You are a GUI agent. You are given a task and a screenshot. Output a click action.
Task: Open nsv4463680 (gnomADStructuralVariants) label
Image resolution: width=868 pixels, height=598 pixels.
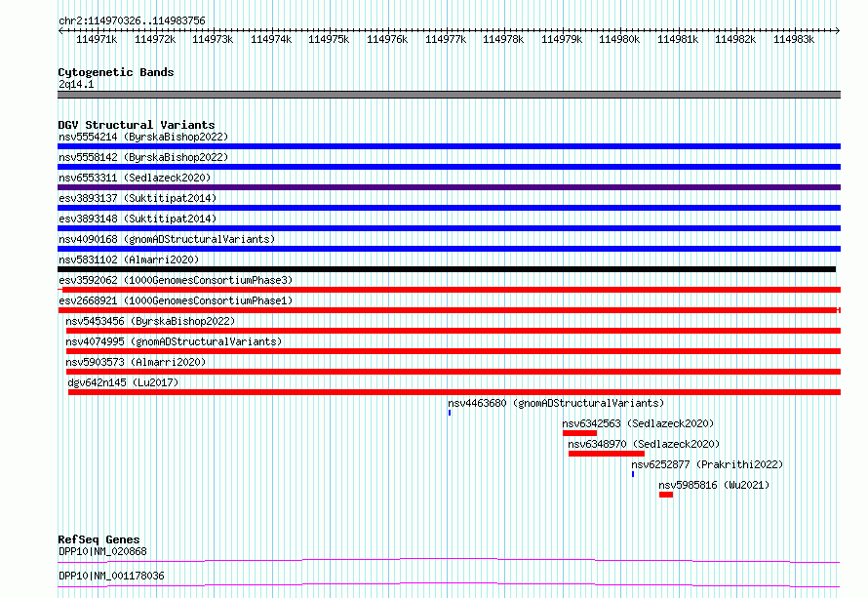tap(556, 403)
